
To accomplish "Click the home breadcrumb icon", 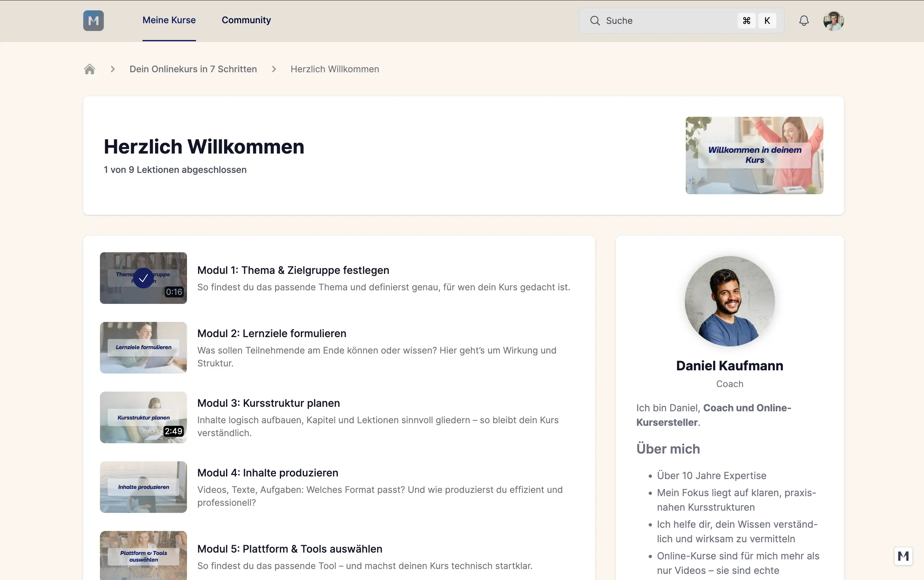I will tap(89, 69).
